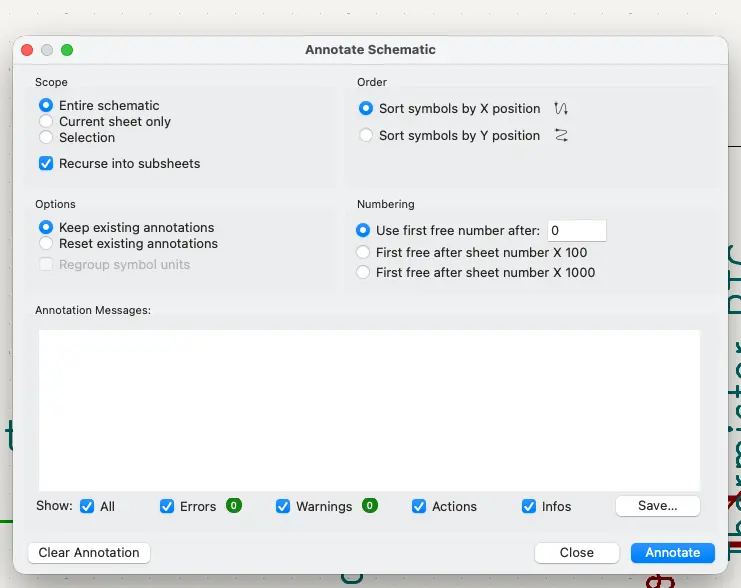The image size is (741, 588).
Task: Click the Order section heading
Action: click(x=372, y=82)
